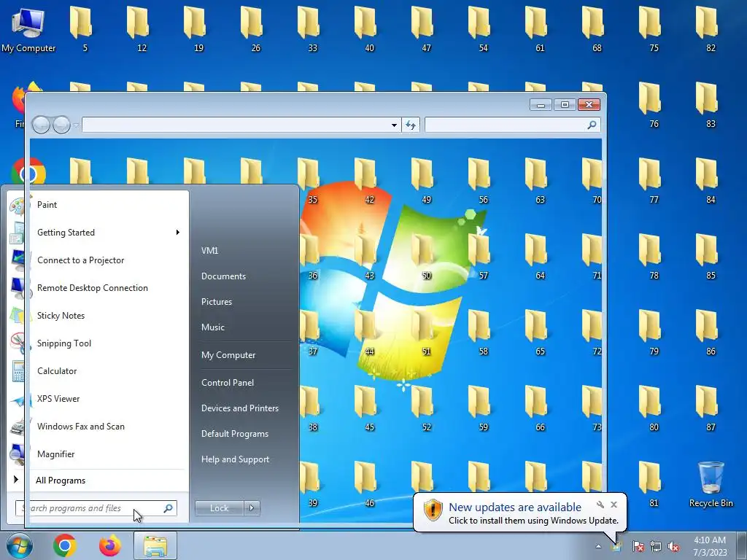Select desktop folder 79
This screenshot has height=560, width=747.
tap(651, 332)
